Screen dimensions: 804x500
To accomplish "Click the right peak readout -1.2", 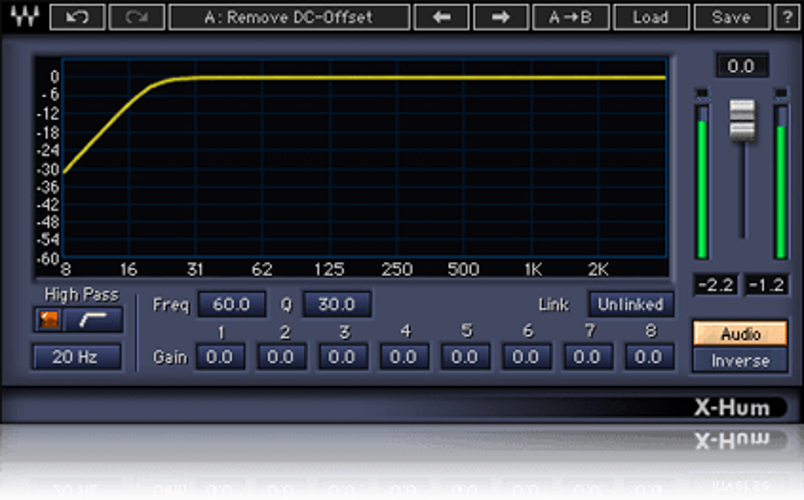I will (766, 285).
